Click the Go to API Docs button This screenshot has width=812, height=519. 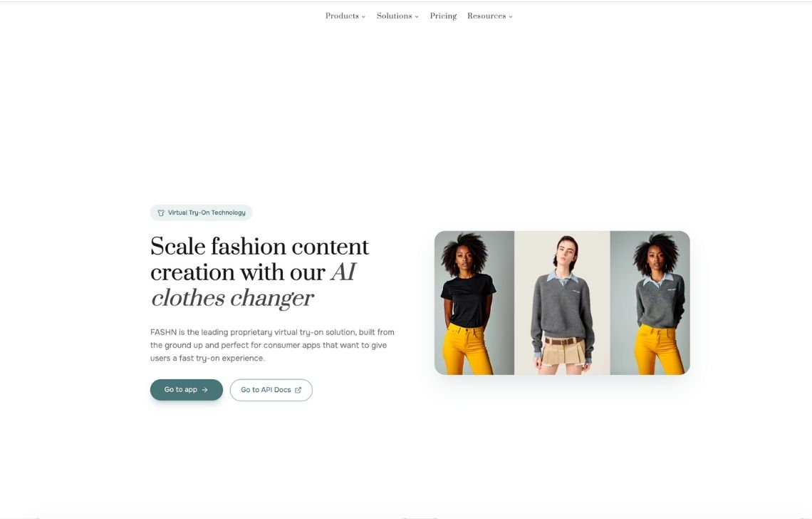click(271, 390)
